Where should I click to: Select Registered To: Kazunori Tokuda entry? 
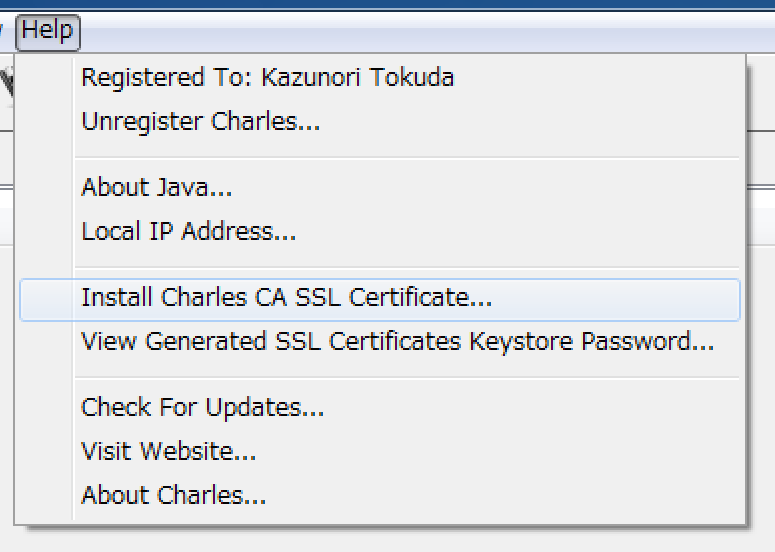tap(380, 78)
